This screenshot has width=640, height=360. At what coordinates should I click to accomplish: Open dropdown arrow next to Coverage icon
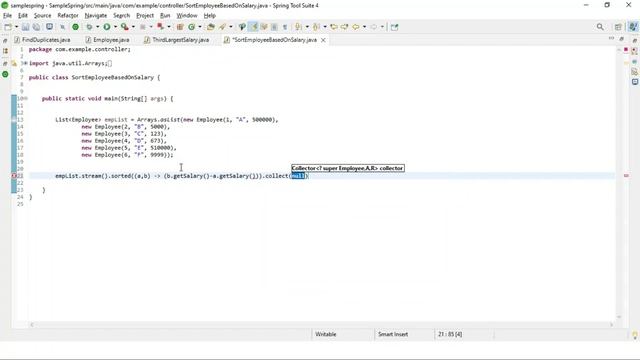133,27
